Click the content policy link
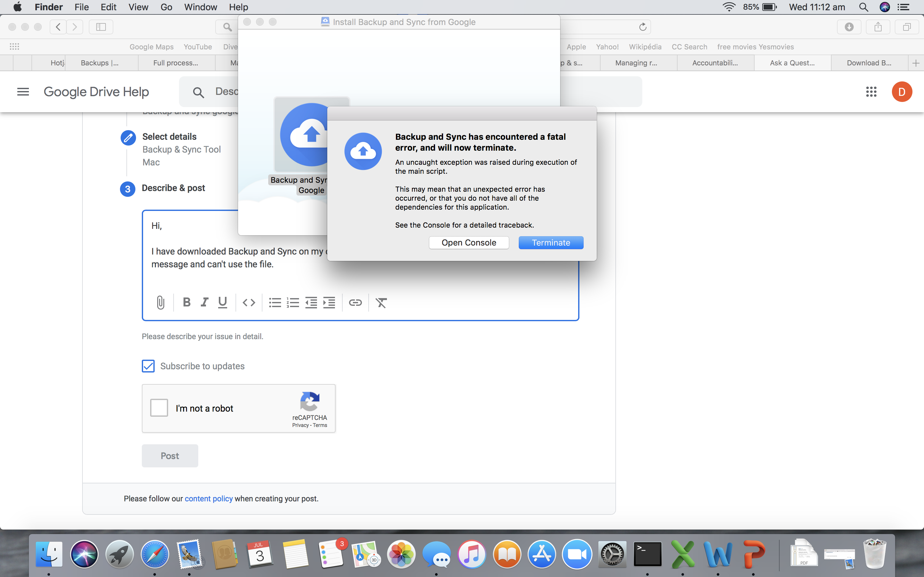 208,498
